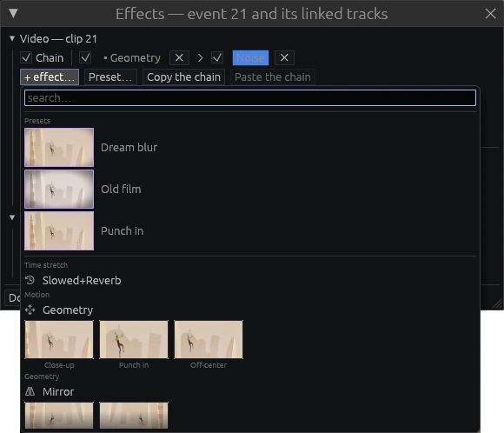Pick the Off-center geometry thumbnail
The width and height of the screenshot is (504, 433).
pyautogui.click(x=209, y=339)
